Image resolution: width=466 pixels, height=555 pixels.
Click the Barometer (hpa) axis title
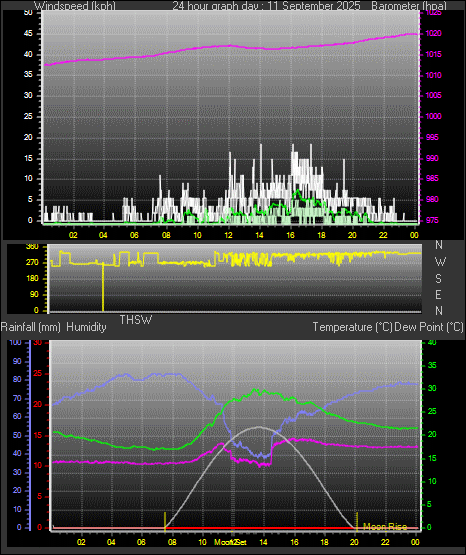pyautogui.click(x=409, y=5)
